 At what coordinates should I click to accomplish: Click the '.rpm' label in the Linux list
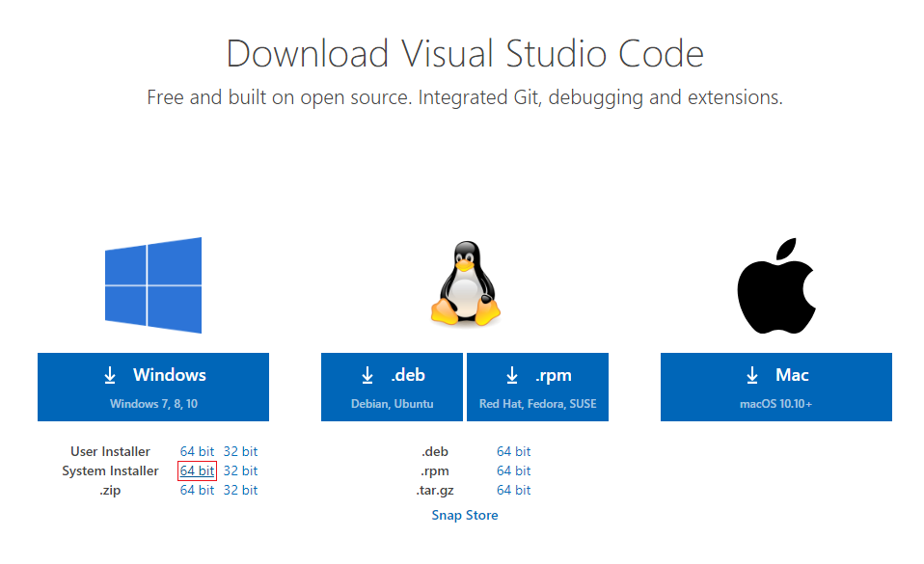click(x=435, y=470)
